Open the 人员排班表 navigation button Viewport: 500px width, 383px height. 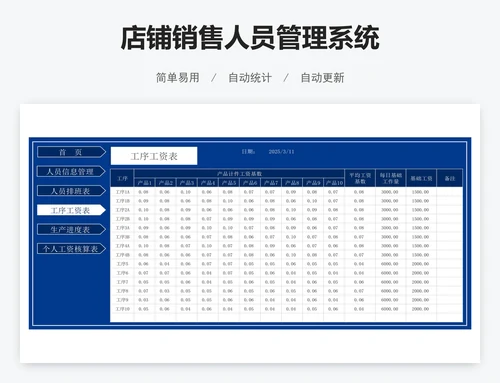(x=71, y=191)
